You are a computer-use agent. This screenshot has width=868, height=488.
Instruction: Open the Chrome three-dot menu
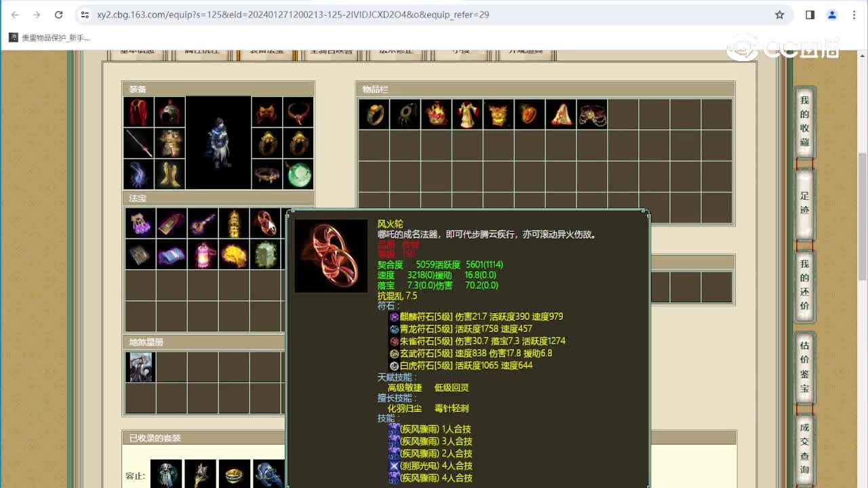click(x=854, y=14)
